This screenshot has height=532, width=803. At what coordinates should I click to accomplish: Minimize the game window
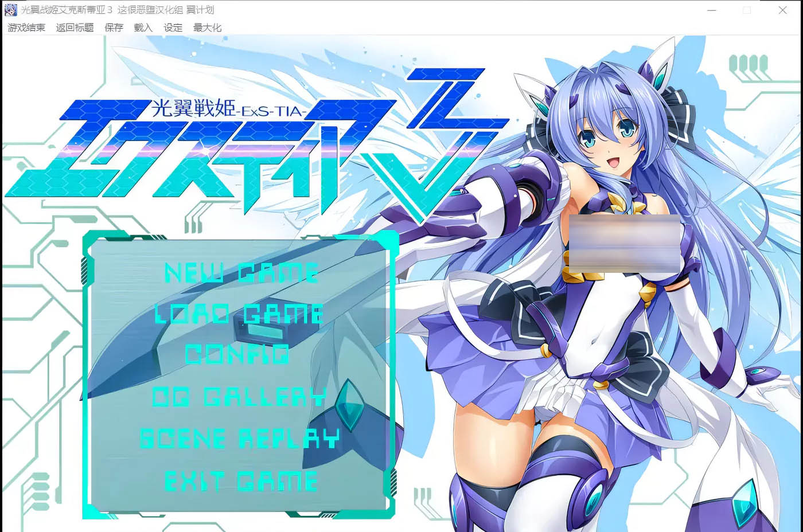point(712,10)
